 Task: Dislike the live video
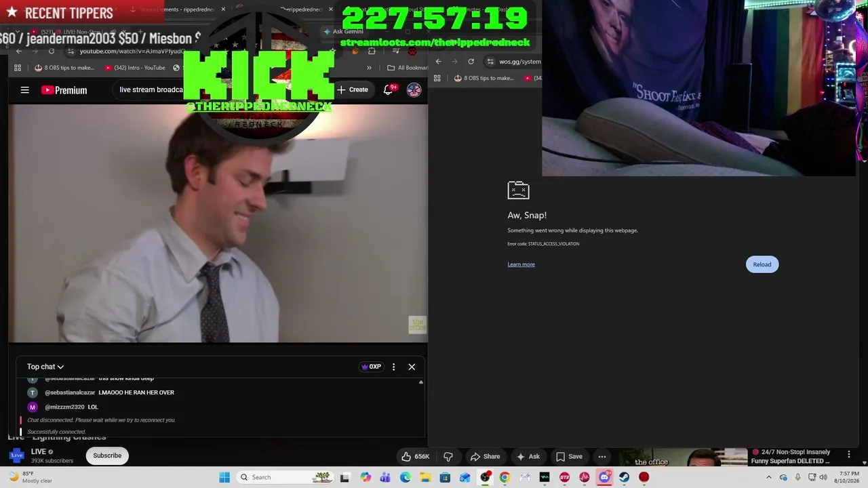click(448, 456)
